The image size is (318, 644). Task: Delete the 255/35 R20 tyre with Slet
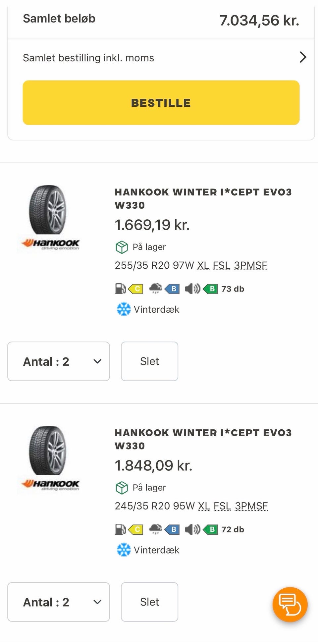click(149, 361)
